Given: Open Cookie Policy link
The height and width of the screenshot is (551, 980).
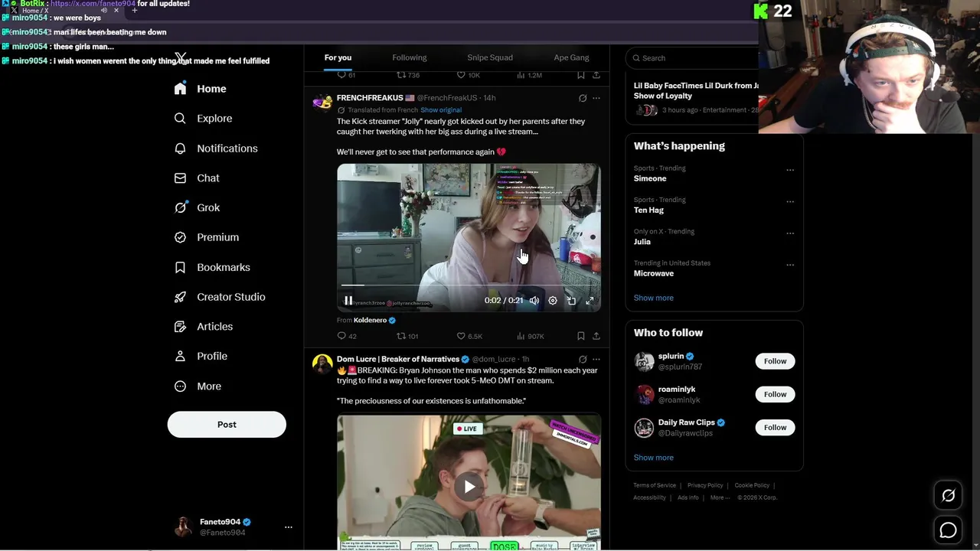Looking at the screenshot, I should tap(752, 485).
